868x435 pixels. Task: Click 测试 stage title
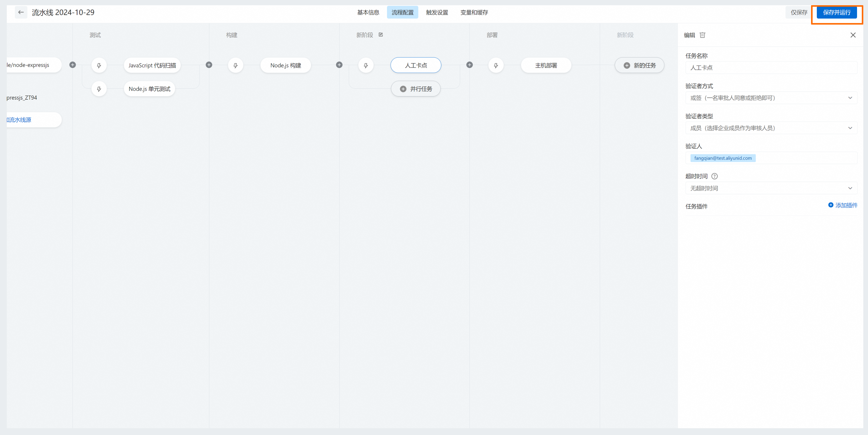(x=95, y=35)
